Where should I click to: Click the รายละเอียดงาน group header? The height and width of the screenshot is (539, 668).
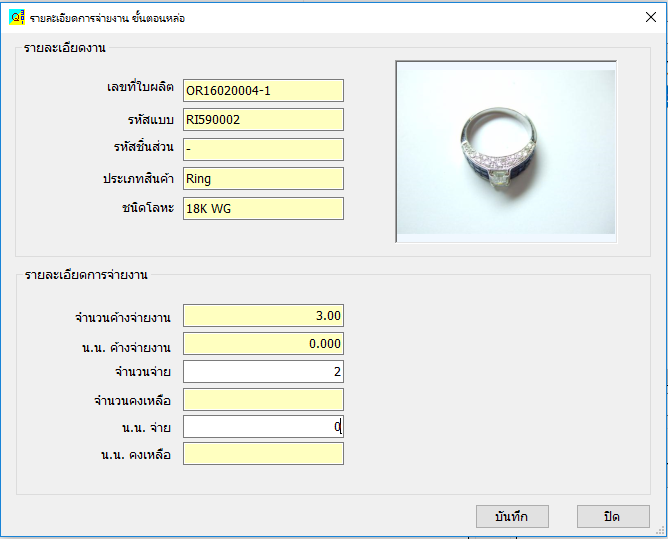tap(65, 47)
